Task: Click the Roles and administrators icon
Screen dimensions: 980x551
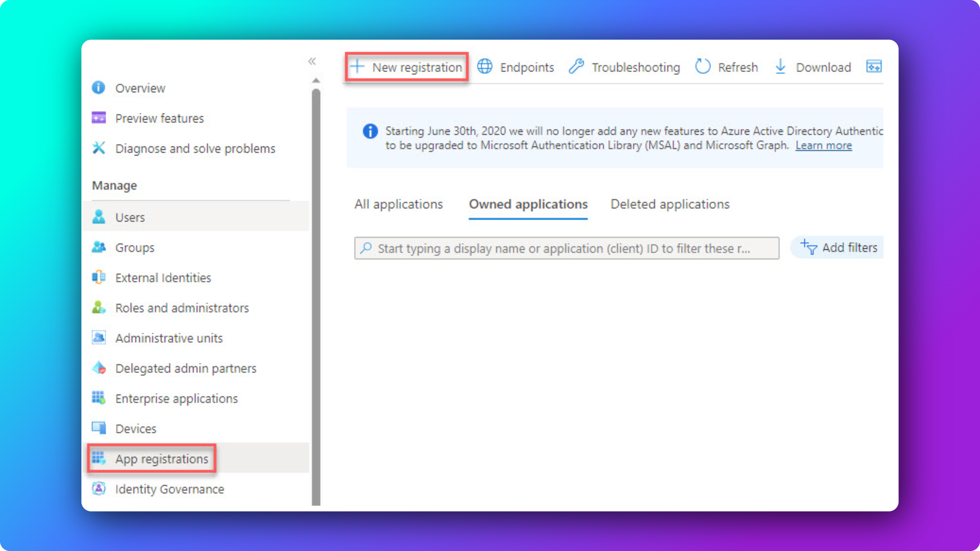Action: coord(98,307)
